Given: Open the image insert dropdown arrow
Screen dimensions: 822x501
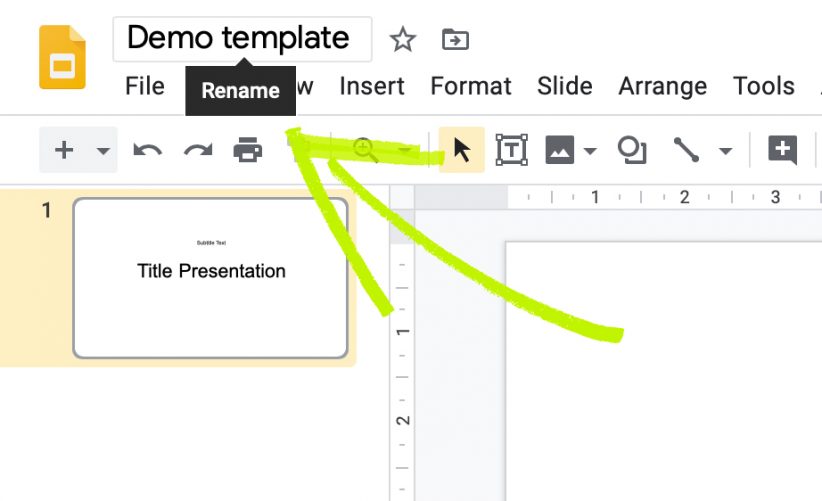Looking at the screenshot, I should coord(590,151).
